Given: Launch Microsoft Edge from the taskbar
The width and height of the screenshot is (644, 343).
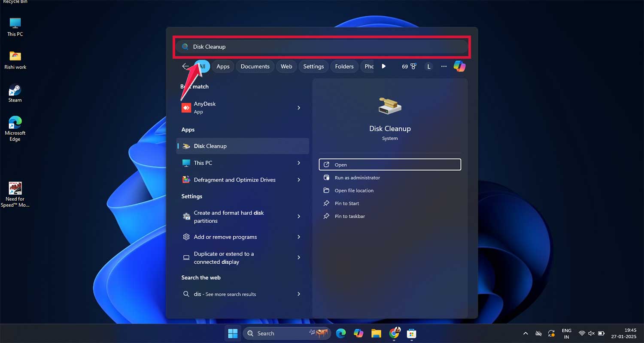Looking at the screenshot, I should click(341, 333).
